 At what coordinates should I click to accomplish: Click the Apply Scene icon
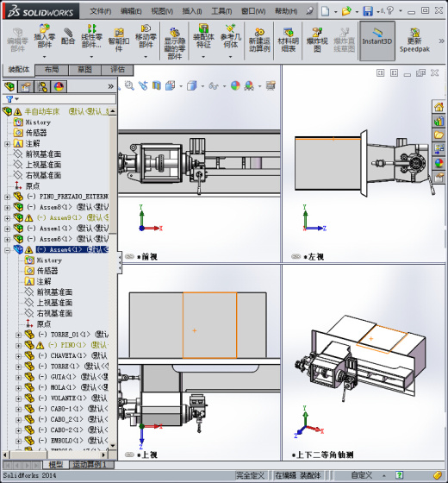click(249, 85)
